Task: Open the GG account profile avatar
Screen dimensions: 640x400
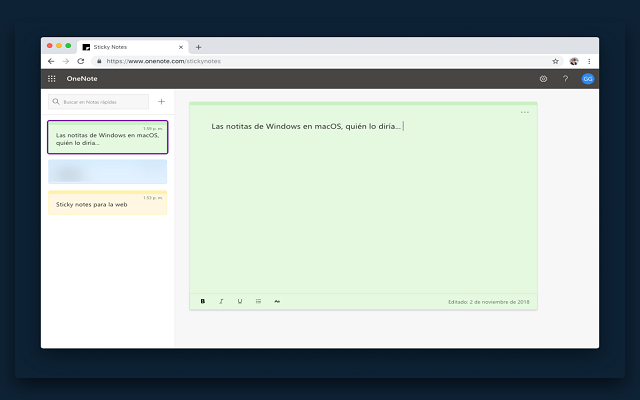Action: pyautogui.click(x=588, y=78)
